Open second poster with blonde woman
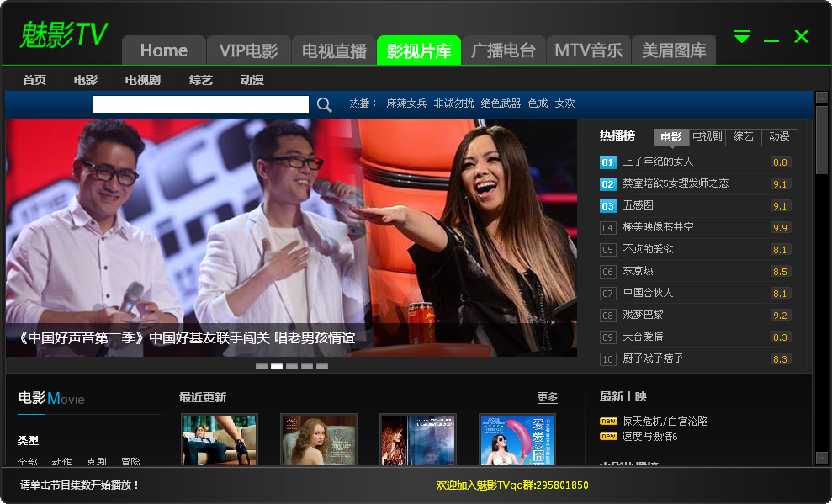The height and width of the screenshot is (504, 832). (318, 440)
